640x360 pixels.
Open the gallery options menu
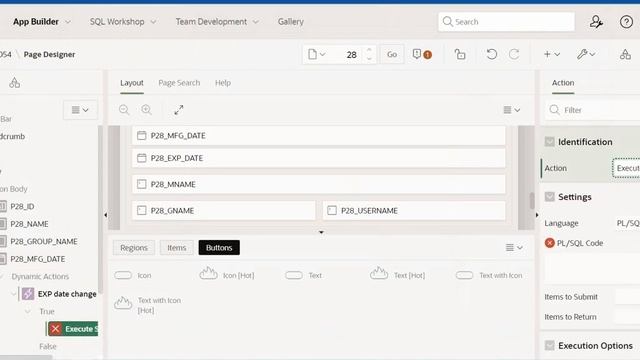click(514, 247)
